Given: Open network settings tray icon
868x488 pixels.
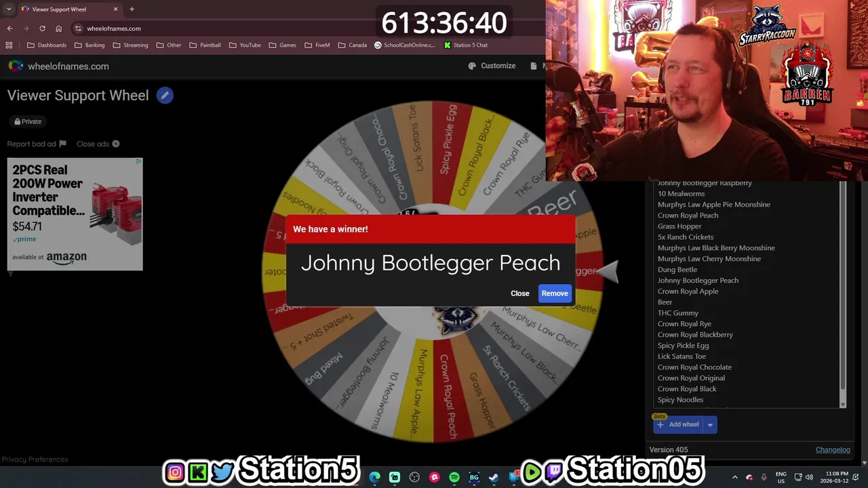Looking at the screenshot, I should point(798,477).
